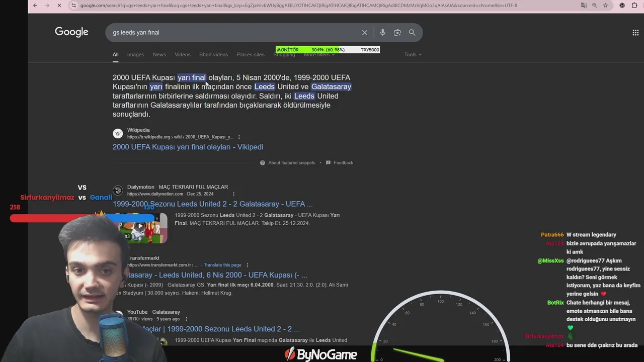Click the MONİTÖR donation progress bar
The image size is (644, 362).
coord(328,50)
